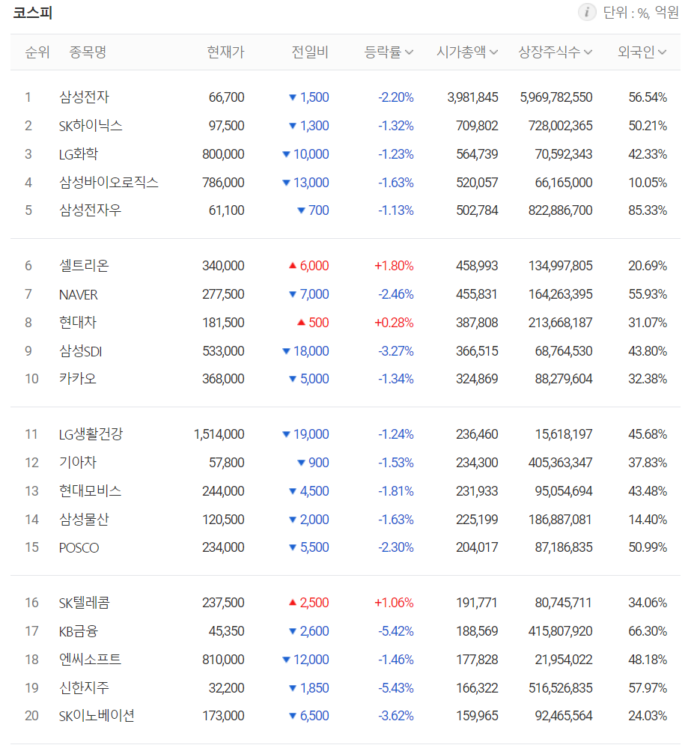
Task: Select 삼성전자 market cap 3,981,845
Action: point(472,97)
